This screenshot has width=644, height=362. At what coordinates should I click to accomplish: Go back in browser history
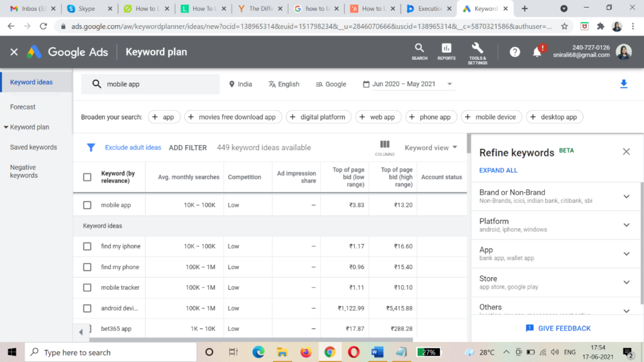[x=11, y=26]
